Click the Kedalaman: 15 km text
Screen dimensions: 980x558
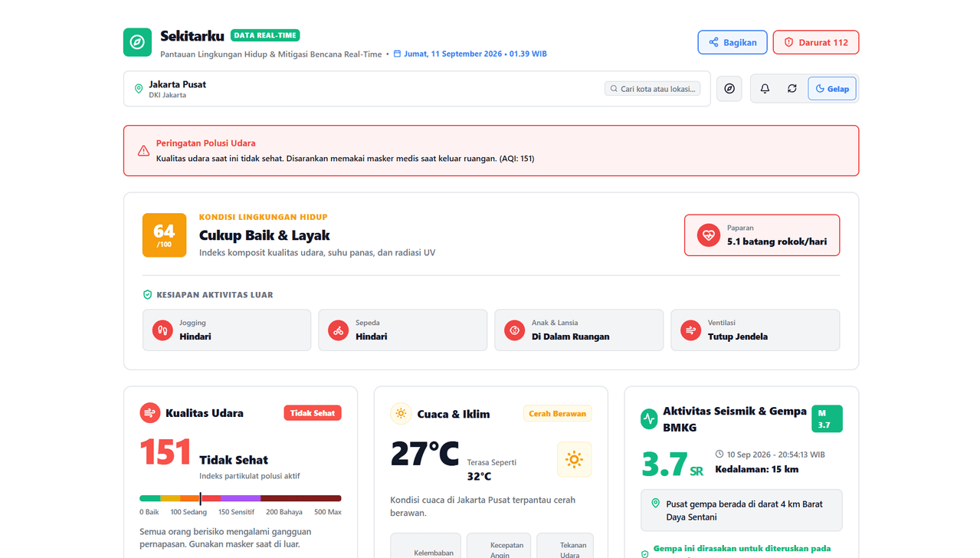[757, 469]
